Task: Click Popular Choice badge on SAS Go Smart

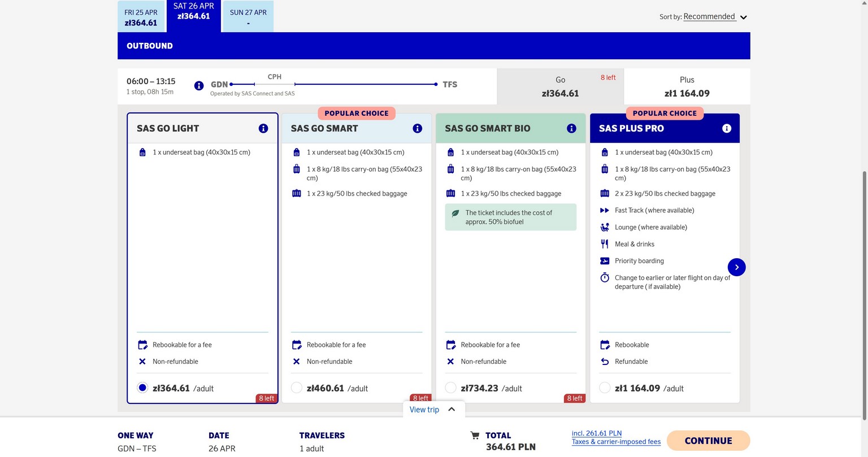Action: point(357,113)
